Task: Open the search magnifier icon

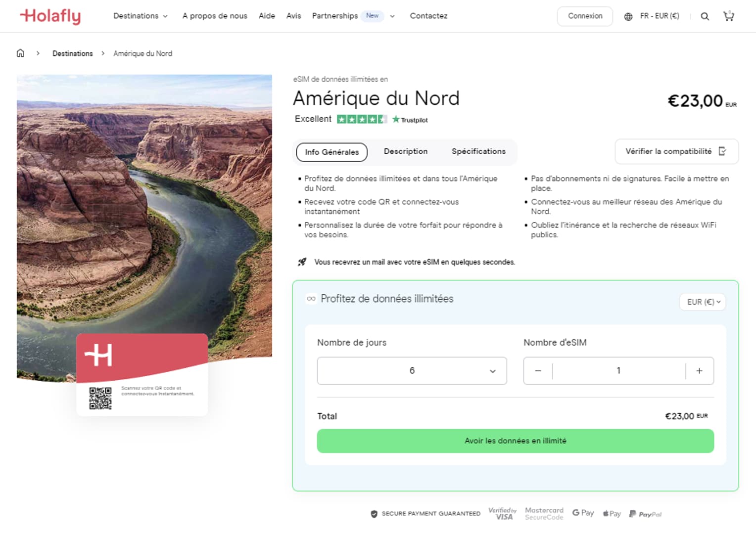Action: click(705, 16)
